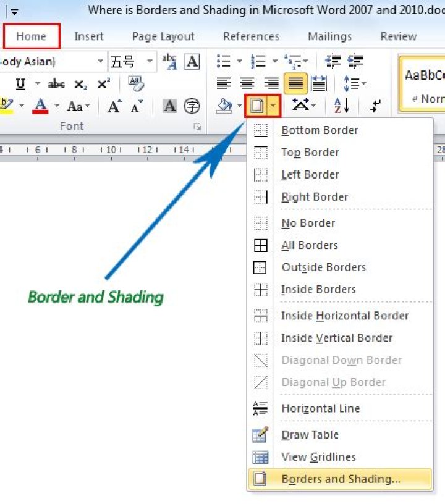Open the References tab
This screenshot has height=504, width=445.
[x=251, y=36]
